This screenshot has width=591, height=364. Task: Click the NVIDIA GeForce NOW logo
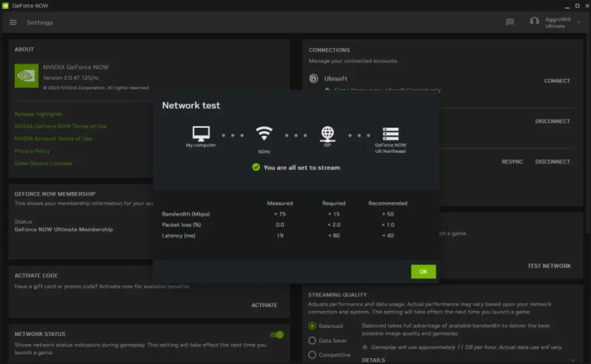tap(26, 76)
